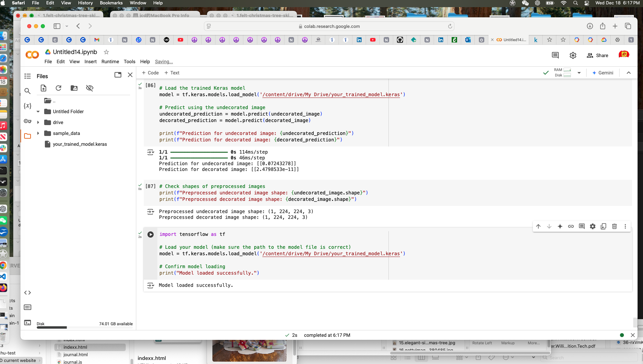Click the Mount Drive folder icon
This screenshot has height=364, width=643.
click(74, 88)
